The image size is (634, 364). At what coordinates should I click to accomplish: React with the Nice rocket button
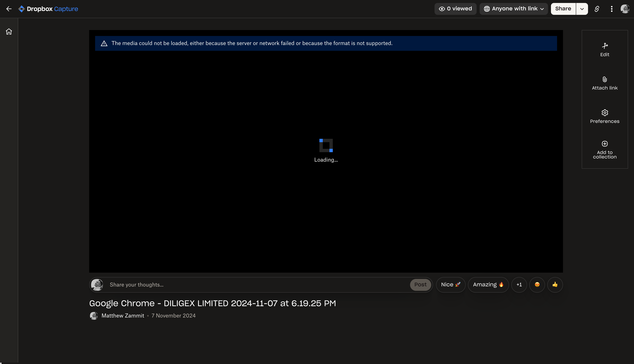click(x=450, y=285)
